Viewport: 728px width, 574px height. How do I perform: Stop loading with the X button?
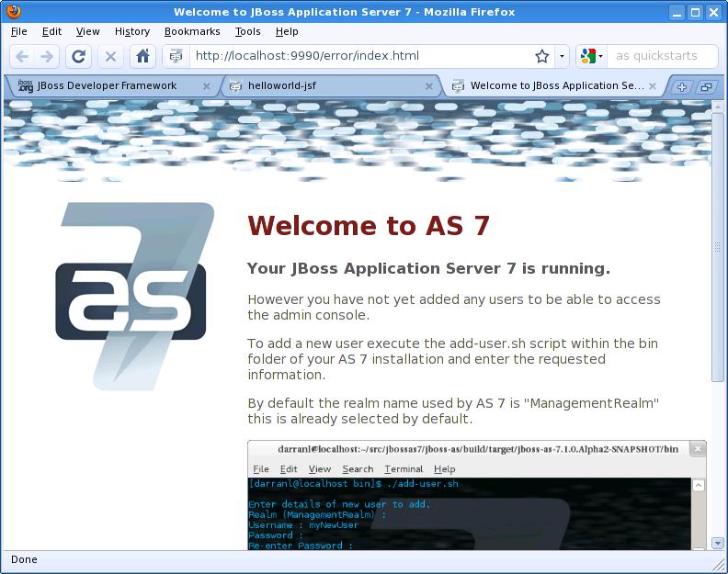(x=110, y=57)
